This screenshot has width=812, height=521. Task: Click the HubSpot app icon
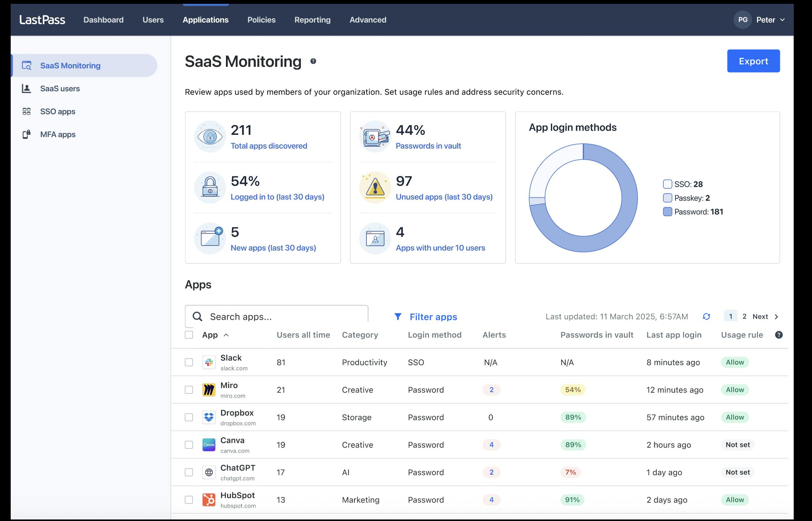pyautogui.click(x=209, y=499)
